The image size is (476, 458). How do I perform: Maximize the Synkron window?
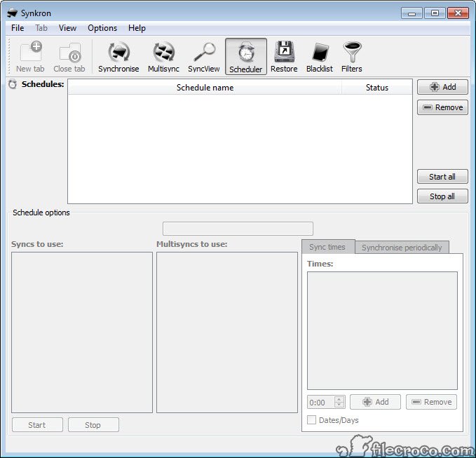(435, 13)
